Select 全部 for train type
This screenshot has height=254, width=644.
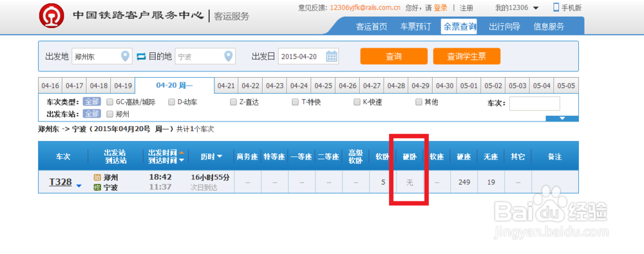coord(91,102)
